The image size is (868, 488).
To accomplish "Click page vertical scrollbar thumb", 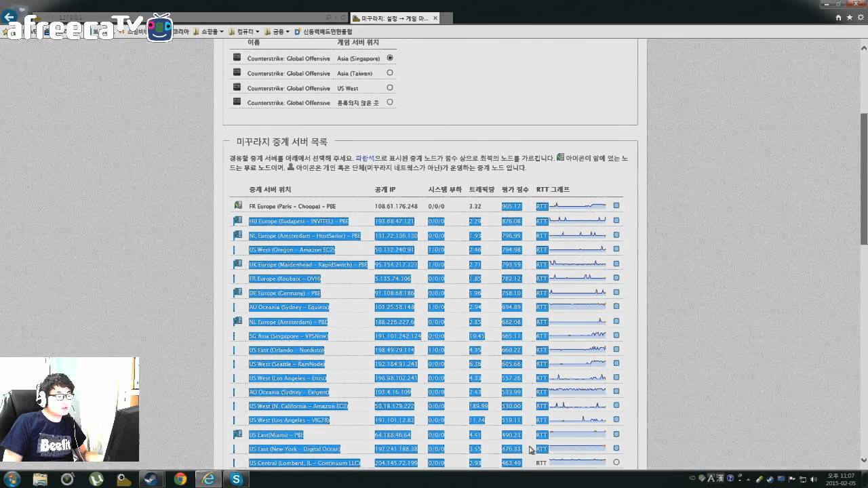I will (864, 180).
